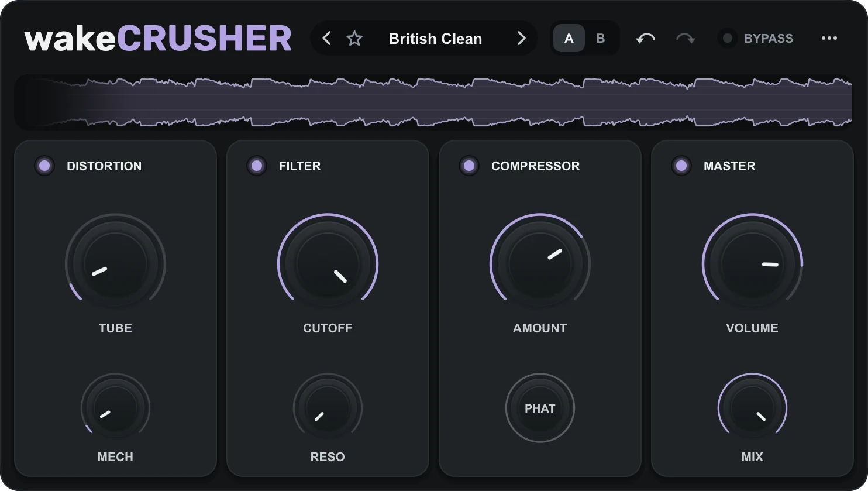The image size is (868, 491).
Task: Toggle the COMPRESSOR section power button
Action: 469,166
